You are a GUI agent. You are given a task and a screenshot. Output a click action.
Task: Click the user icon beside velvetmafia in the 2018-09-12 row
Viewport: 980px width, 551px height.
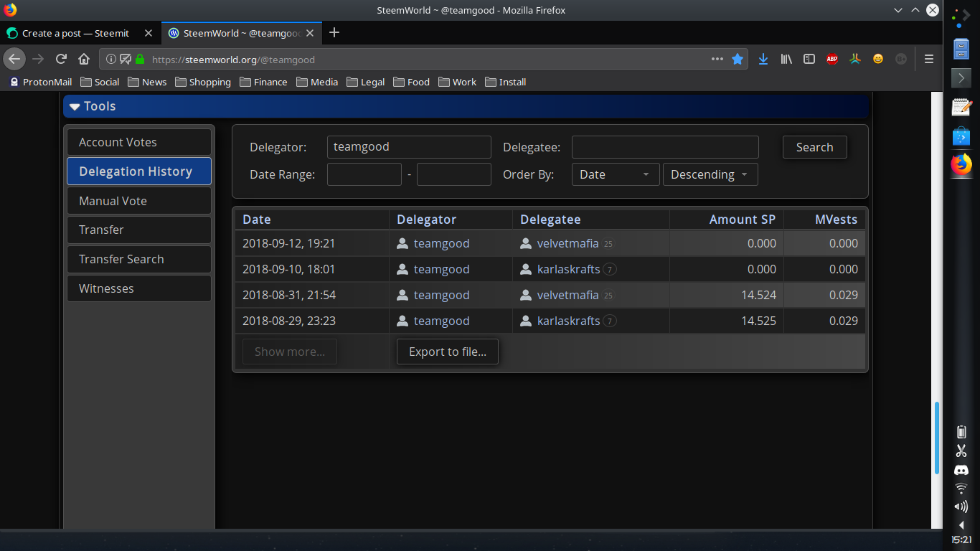[x=527, y=243]
